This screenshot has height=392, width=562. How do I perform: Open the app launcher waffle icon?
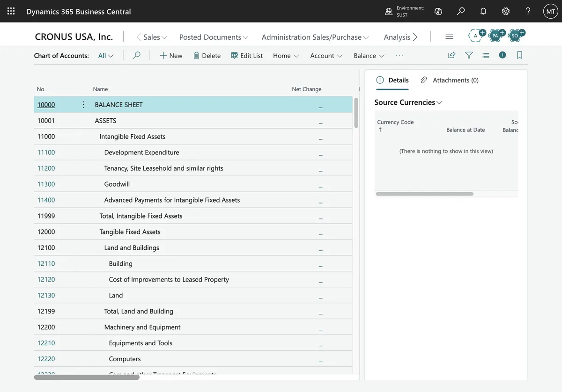pos(11,11)
